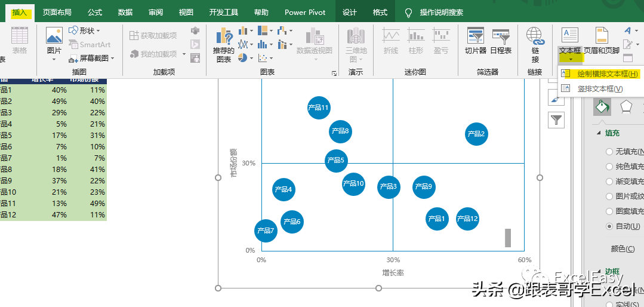Insert a pie or doughnut chart

tap(246, 58)
